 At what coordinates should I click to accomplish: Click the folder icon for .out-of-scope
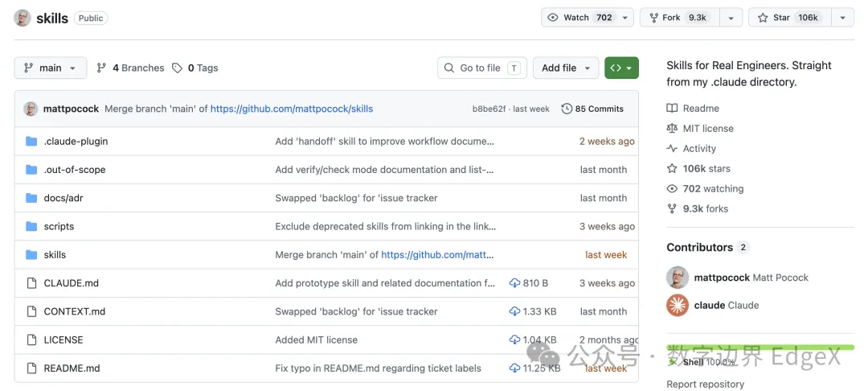coord(31,170)
